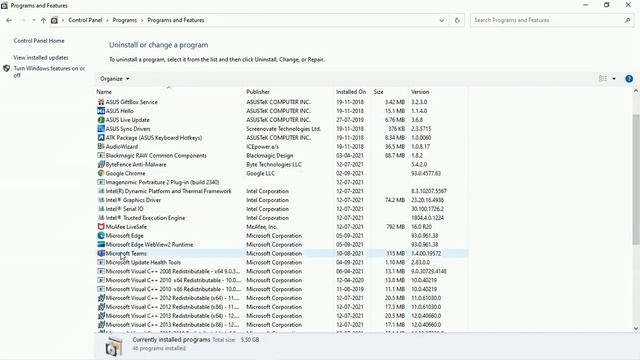
Task: Click the shield icon for Windows features
Action: pyautogui.click(x=7, y=69)
